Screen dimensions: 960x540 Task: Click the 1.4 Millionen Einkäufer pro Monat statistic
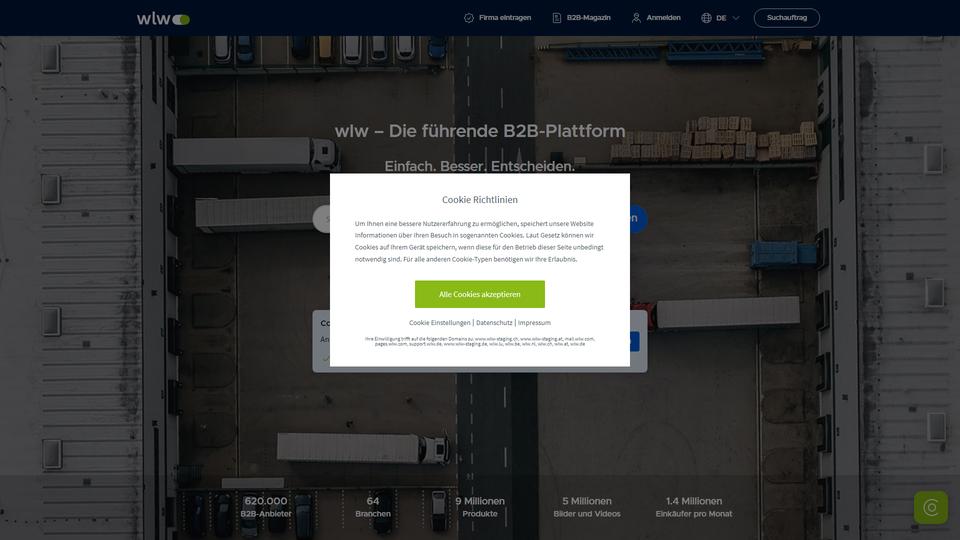click(x=694, y=507)
